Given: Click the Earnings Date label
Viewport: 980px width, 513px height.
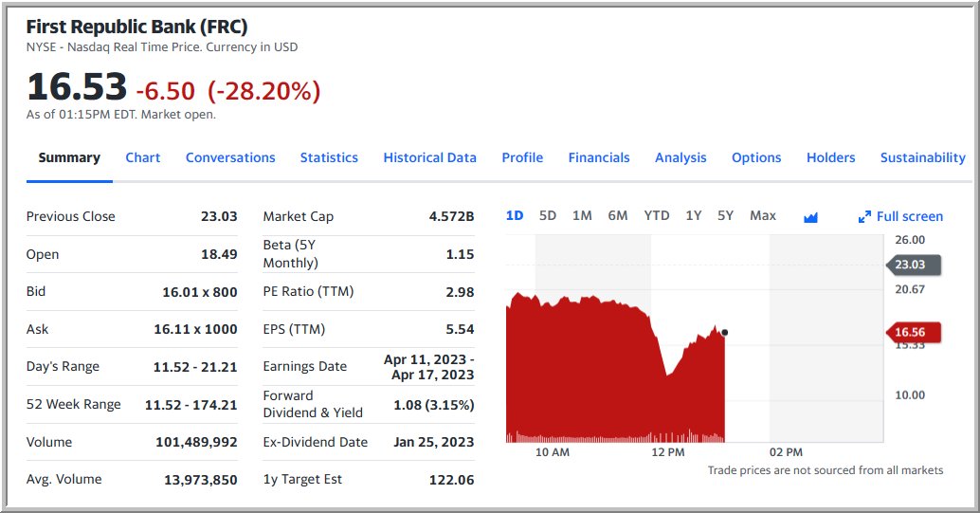Looking at the screenshot, I should 305,367.
